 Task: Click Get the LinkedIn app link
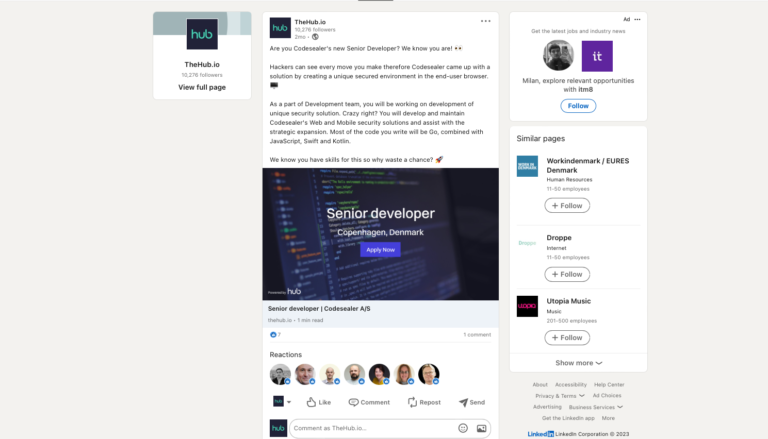click(568, 418)
